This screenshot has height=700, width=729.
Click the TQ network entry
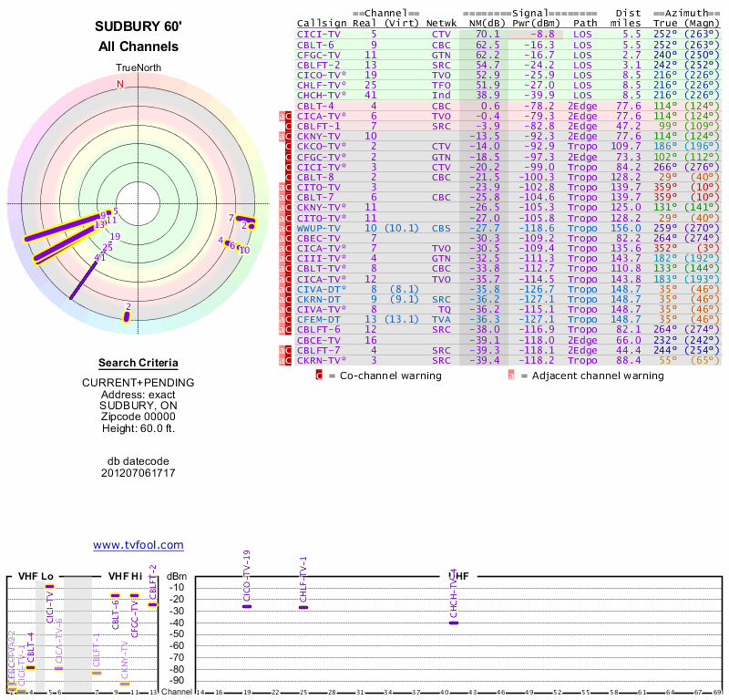pyautogui.click(x=445, y=310)
